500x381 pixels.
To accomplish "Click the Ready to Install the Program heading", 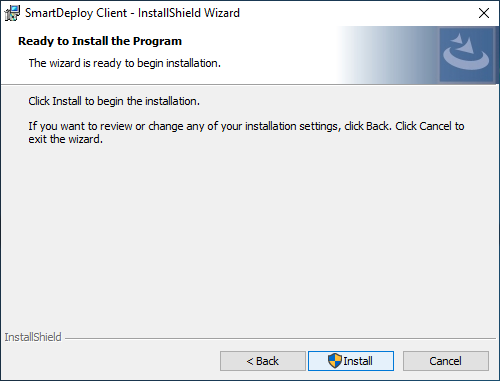I will tap(100, 41).
